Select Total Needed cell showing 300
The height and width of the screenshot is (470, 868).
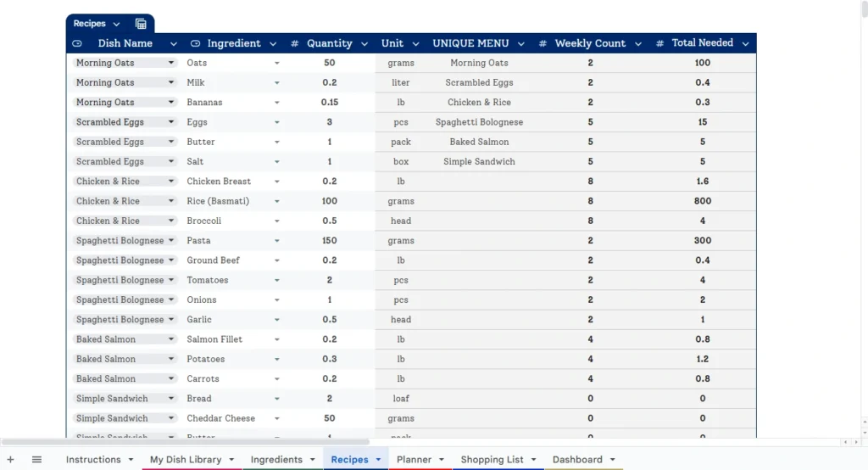[703, 241]
